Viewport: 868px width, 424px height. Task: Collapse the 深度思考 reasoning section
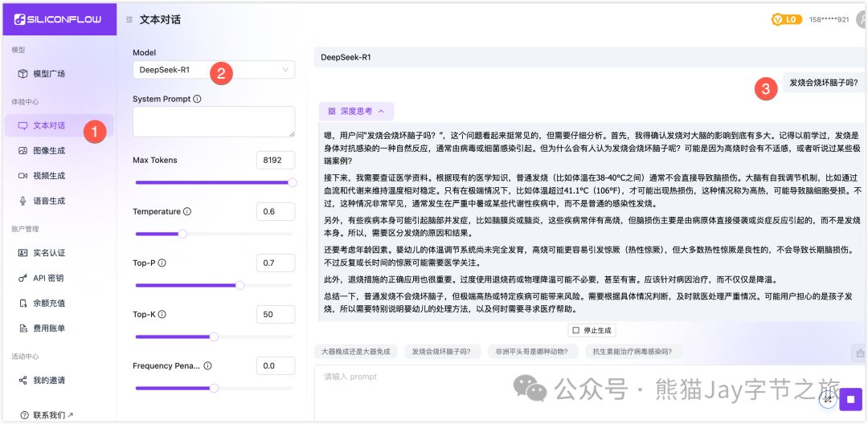point(356,111)
